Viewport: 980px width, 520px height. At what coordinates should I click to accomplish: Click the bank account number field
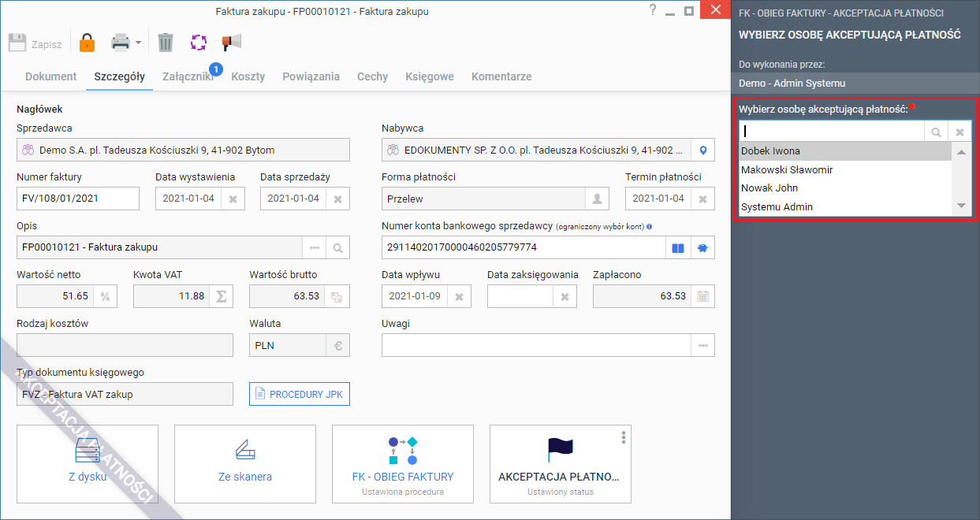(x=524, y=247)
